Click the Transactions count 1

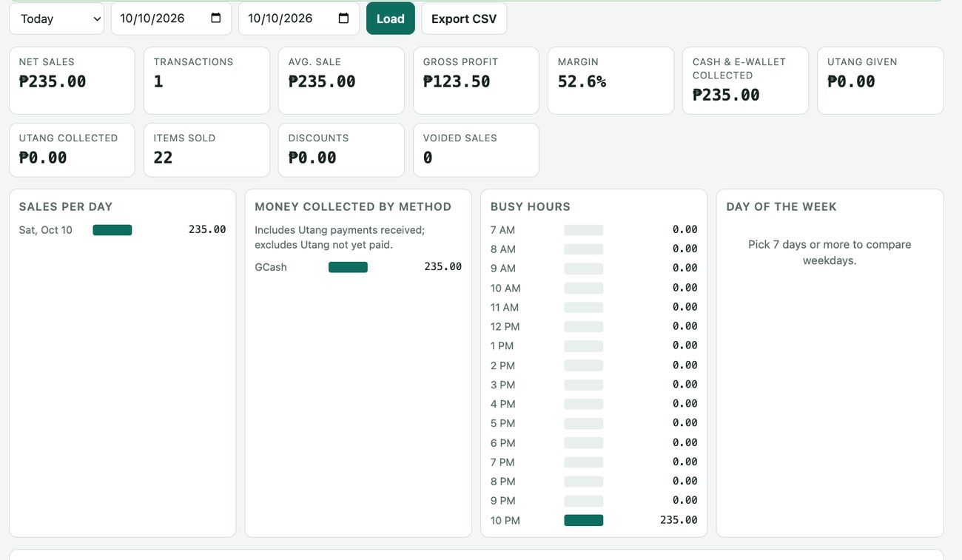(158, 81)
